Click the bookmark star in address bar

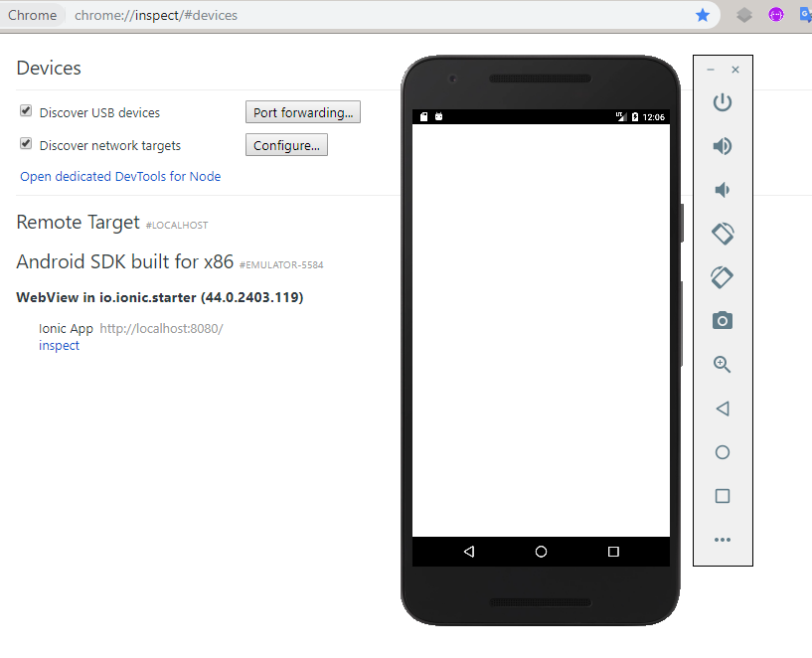[703, 15]
